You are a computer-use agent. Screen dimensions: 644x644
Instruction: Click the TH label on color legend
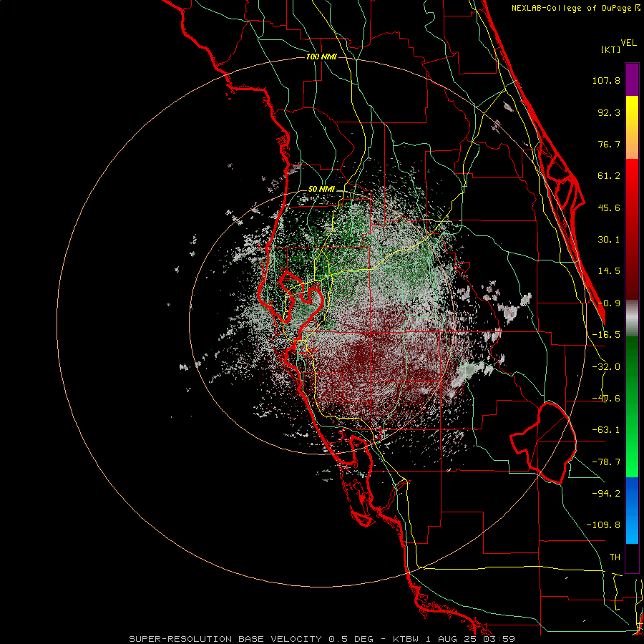point(615,557)
